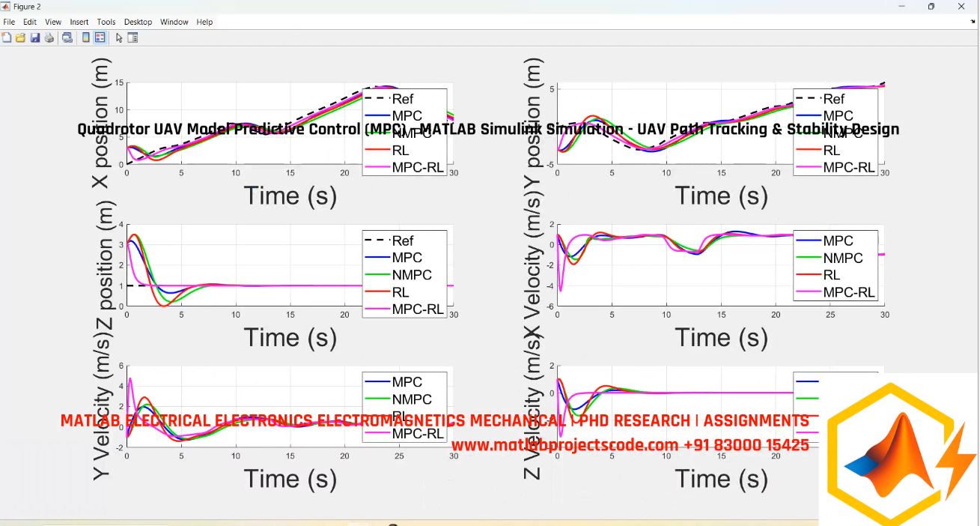Screen dimensions: 980x526
Task: Click the New Figure toolbar icon
Action: click(7, 37)
